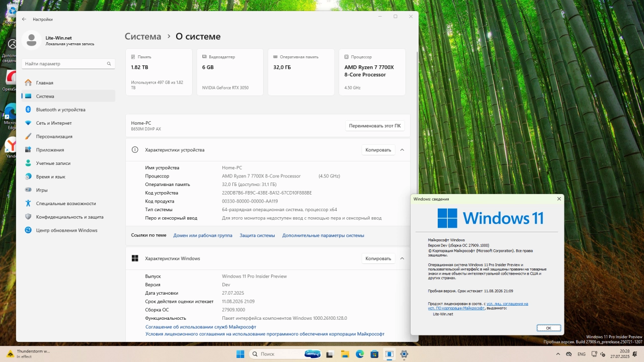Collapse the Характеристики Windows section

[402, 258]
